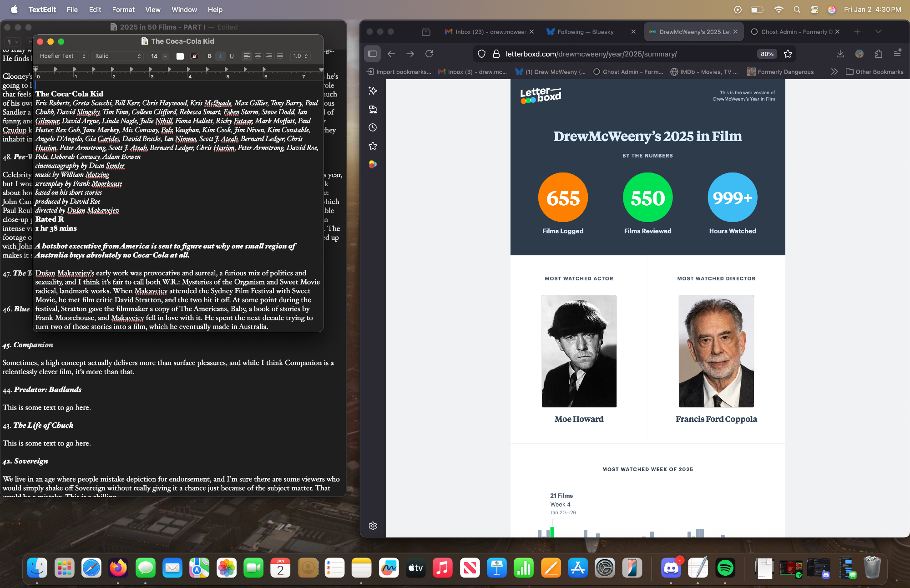Open the extensions puzzle icon
910x588 pixels.
pos(879,54)
